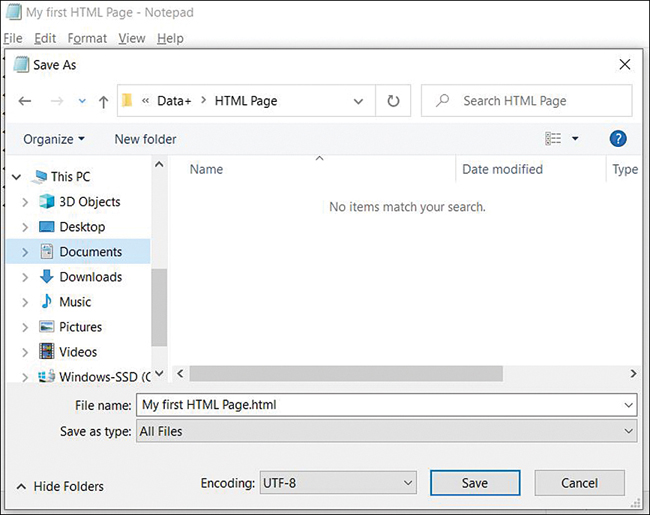Sort by Type column header
Viewport: 650px width, 515px height.
click(x=625, y=169)
